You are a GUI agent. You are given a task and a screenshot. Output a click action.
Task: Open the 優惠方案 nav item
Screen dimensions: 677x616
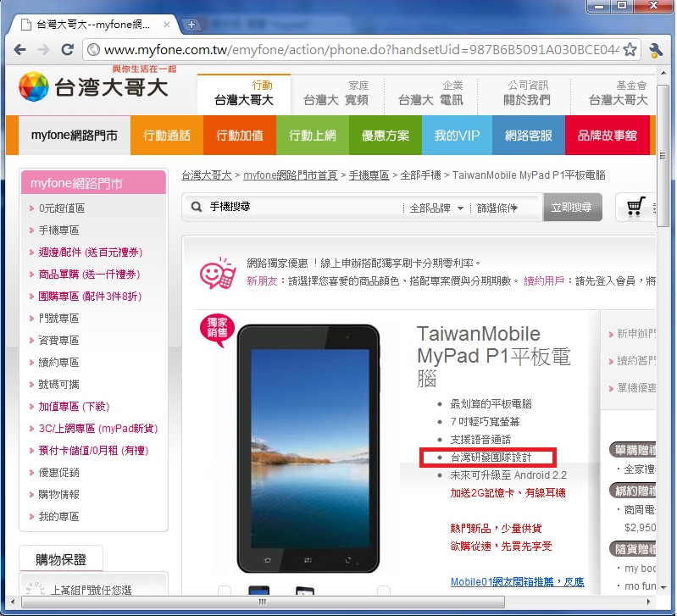386,136
